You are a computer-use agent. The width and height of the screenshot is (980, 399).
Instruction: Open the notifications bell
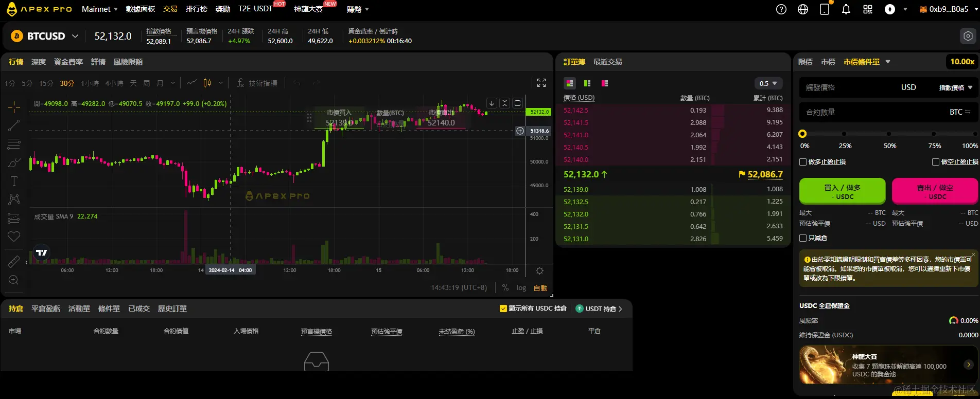[x=846, y=9]
